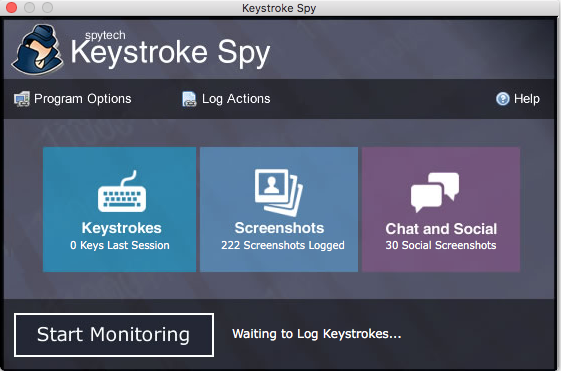The width and height of the screenshot is (561, 371).
Task: Click the spy detective logo icon
Action: (37, 49)
